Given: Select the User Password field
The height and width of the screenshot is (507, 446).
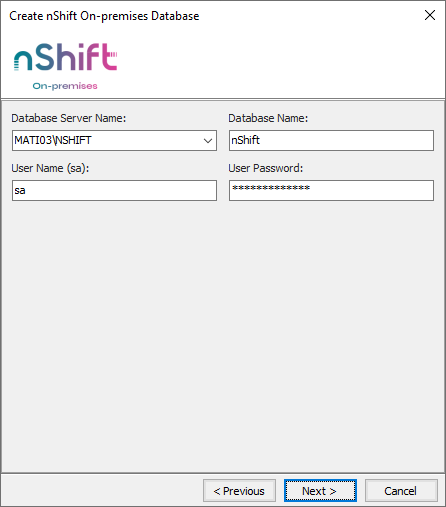Looking at the screenshot, I should (331, 191).
